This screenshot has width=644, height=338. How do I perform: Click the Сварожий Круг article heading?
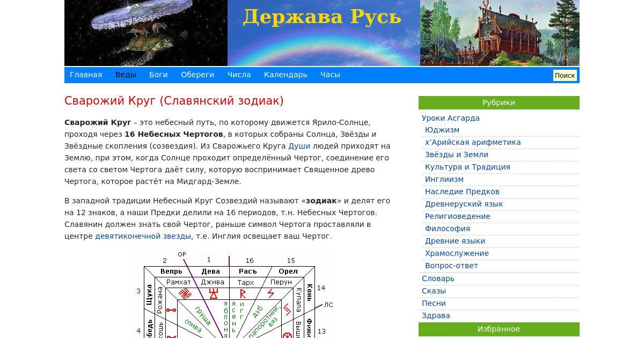(x=174, y=101)
